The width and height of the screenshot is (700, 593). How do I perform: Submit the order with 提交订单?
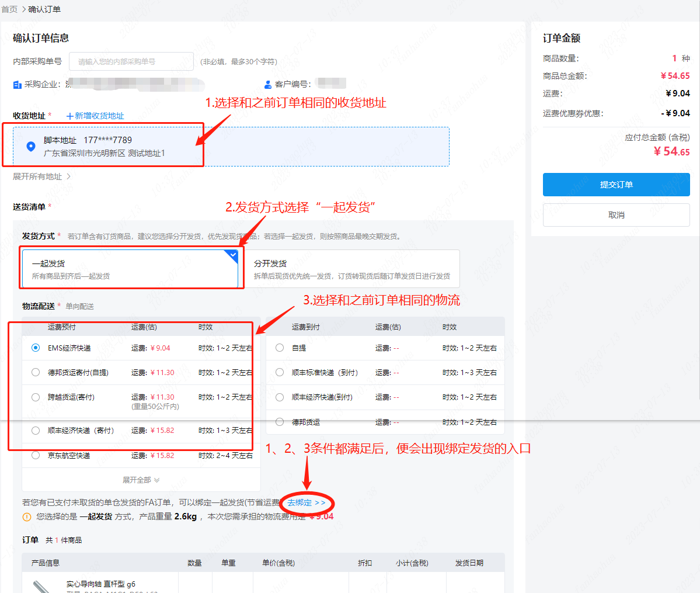click(x=616, y=185)
